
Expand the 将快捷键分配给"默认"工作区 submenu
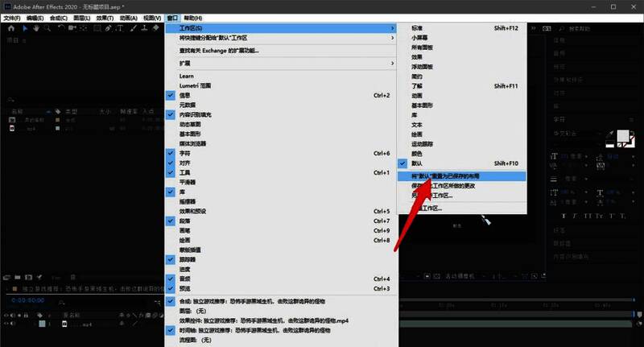[280, 38]
